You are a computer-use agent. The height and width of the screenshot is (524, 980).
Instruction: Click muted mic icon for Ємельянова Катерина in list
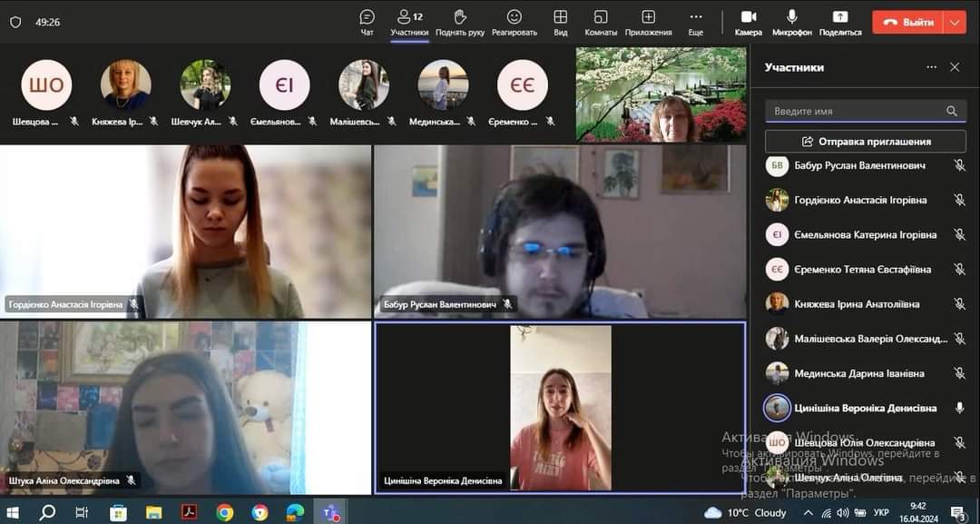click(959, 234)
